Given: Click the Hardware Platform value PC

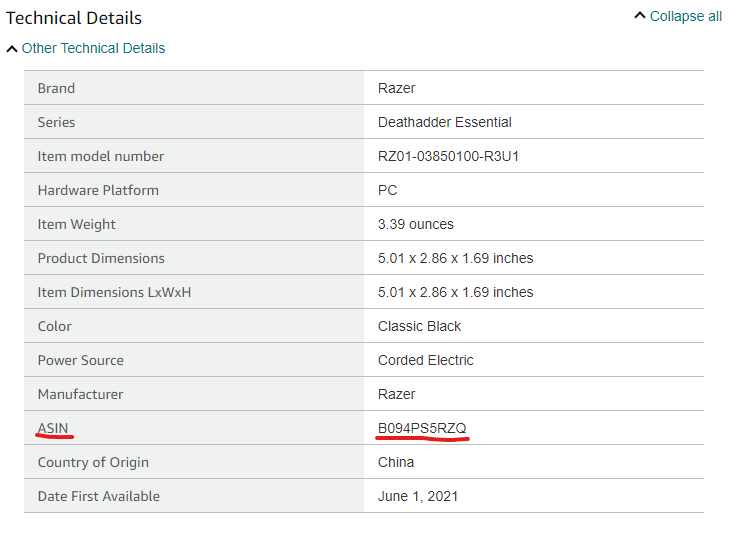Looking at the screenshot, I should coord(387,190).
